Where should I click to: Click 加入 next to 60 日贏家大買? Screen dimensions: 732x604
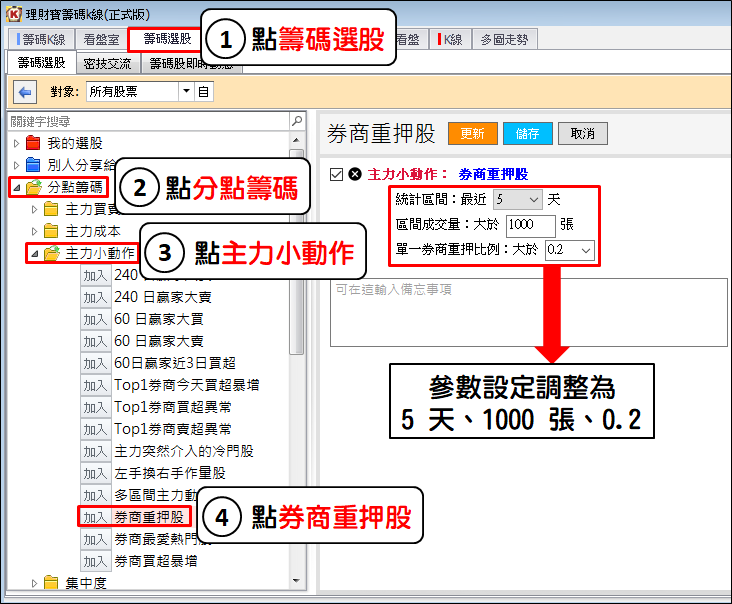pos(96,320)
